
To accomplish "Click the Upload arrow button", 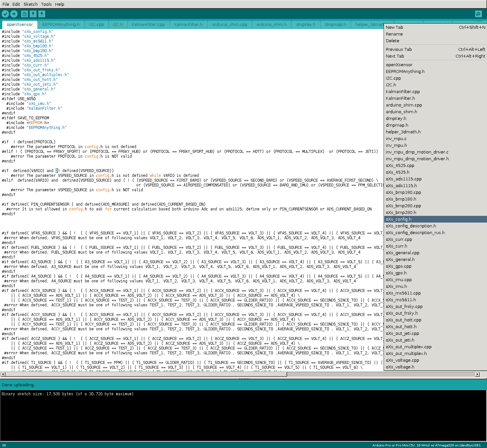I will (14, 14).
